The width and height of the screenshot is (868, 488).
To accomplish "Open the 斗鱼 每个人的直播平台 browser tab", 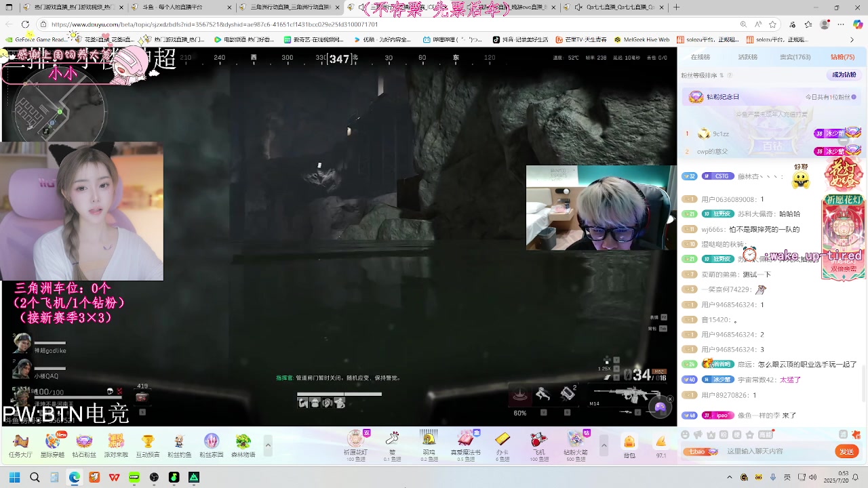I will pos(180,7).
